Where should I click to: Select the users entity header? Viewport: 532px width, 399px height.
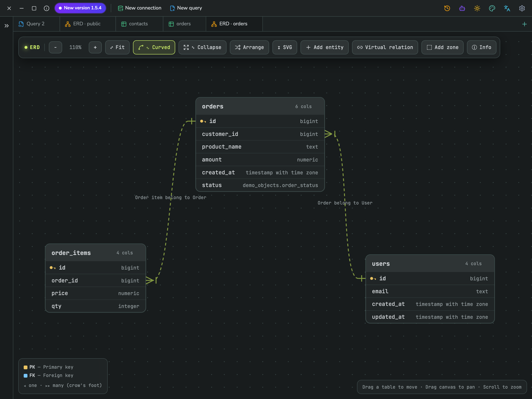pyautogui.click(x=430, y=264)
